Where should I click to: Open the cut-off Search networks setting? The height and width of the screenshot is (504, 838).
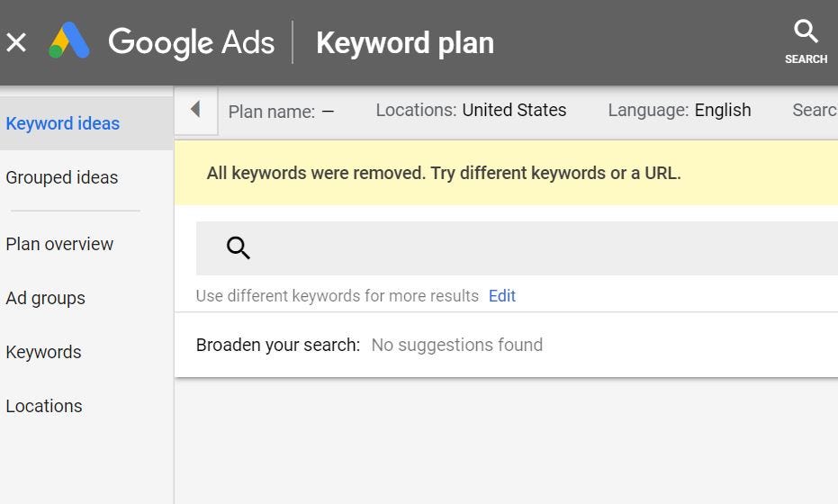814,110
